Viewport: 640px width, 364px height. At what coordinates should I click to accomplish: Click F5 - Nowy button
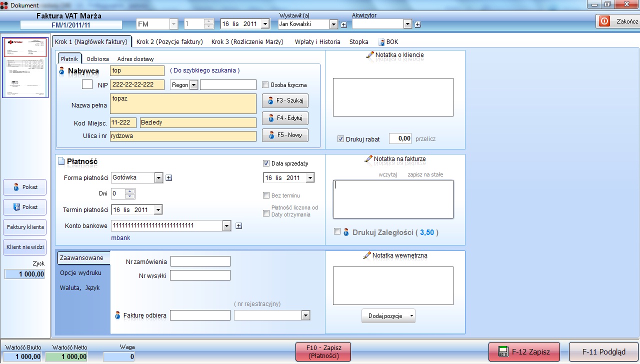click(285, 135)
